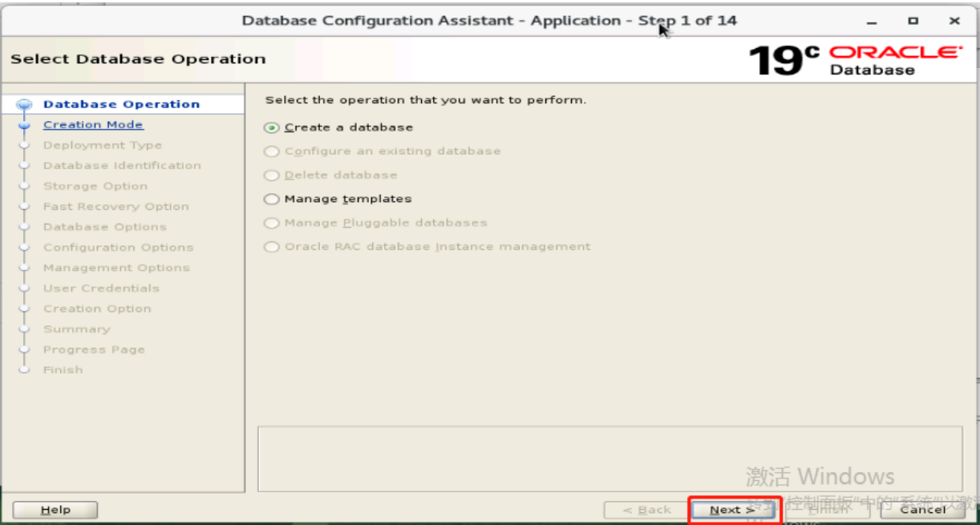Screen dimensions: 980x525
Task: Select the Database Operation step
Action: 121,104
